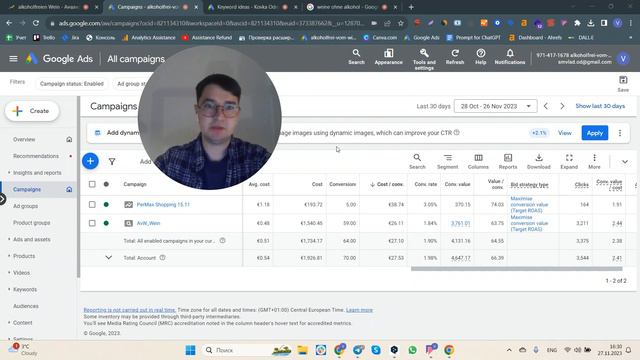
Task: View the recommendation details
Action: 564,133
